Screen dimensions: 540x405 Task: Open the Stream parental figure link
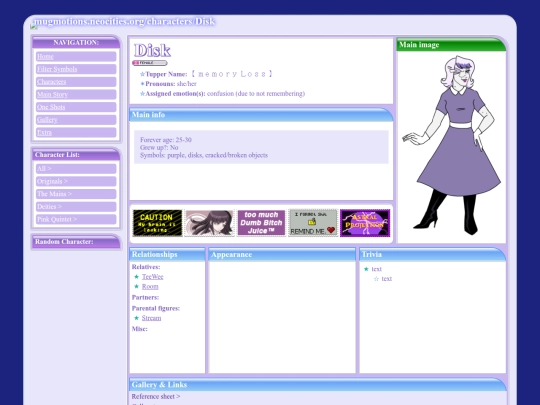click(x=151, y=318)
